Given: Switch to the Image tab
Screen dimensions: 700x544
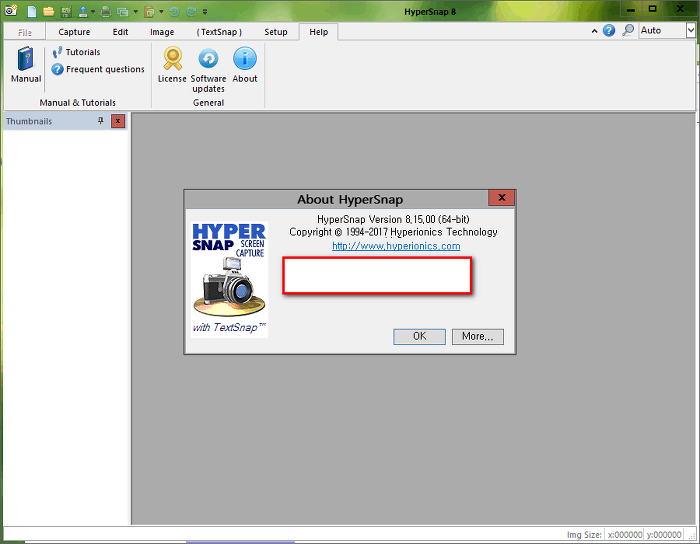Looking at the screenshot, I should point(162,32).
